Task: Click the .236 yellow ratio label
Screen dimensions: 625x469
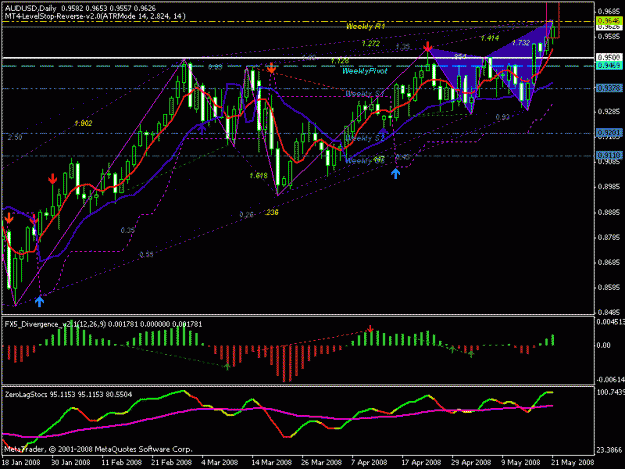Action: tap(271, 212)
